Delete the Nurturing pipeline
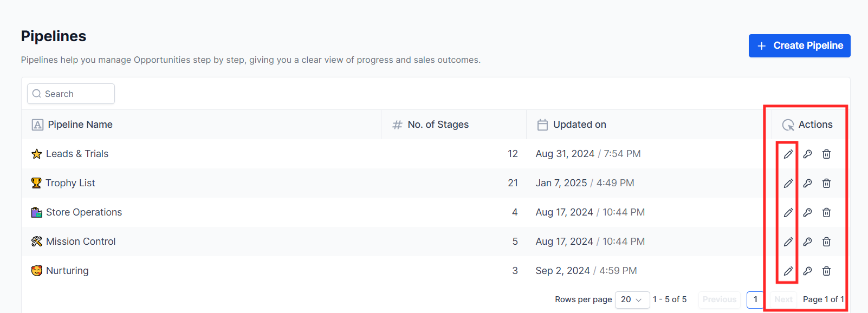 click(x=826, y=271)
